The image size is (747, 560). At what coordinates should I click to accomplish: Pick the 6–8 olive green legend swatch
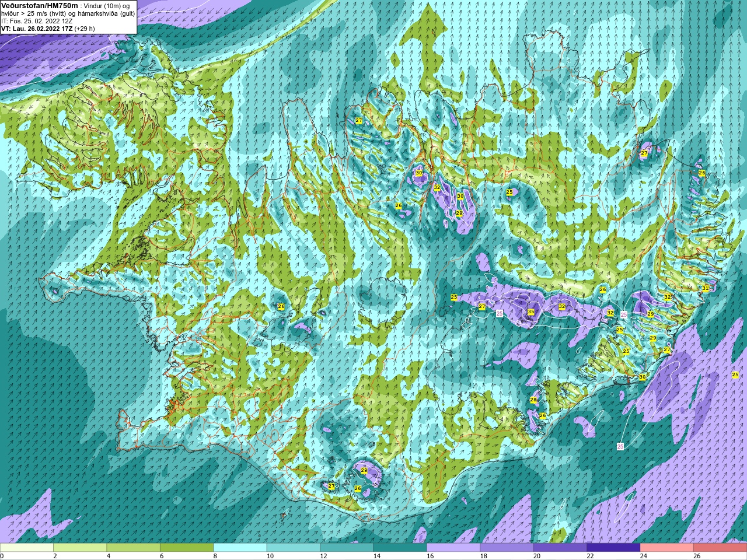point(187,548)
